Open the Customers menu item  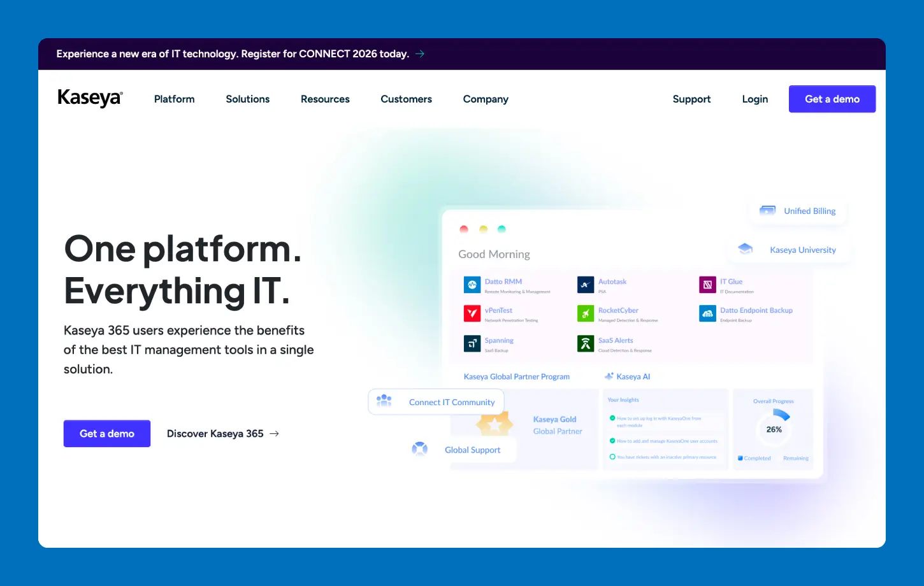[406, 99]
